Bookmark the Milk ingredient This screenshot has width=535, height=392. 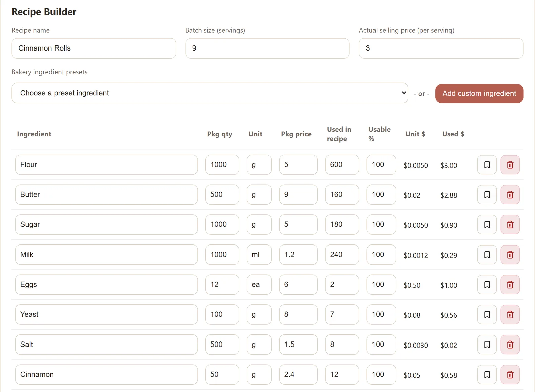click(x=487, y=255)
